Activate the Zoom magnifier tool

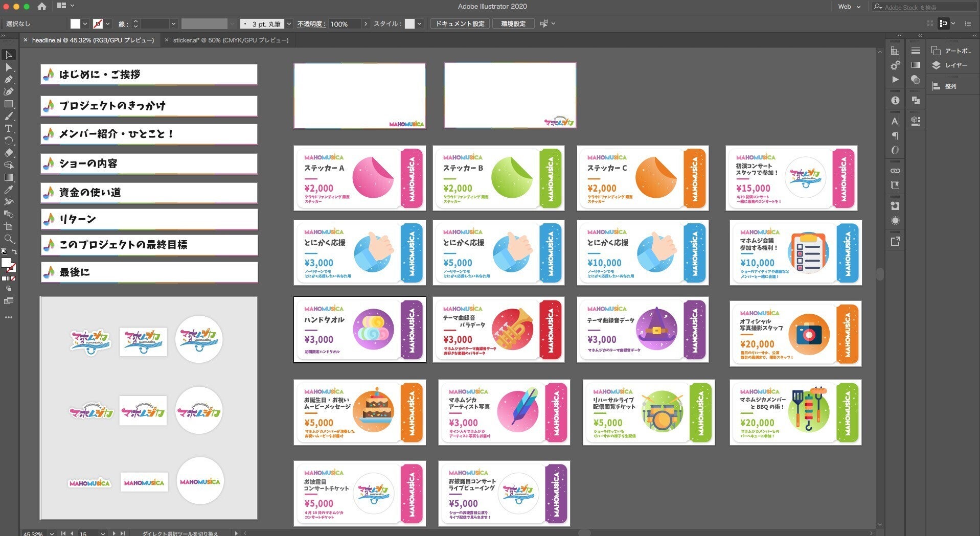coord(9,239)
